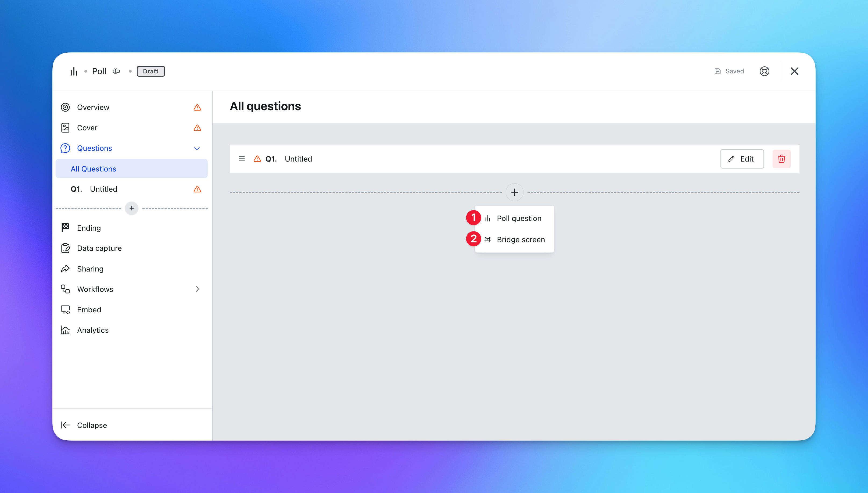The image size is (868, 493).
Task: Open the help lifebuoy icon
Action: 764,71
